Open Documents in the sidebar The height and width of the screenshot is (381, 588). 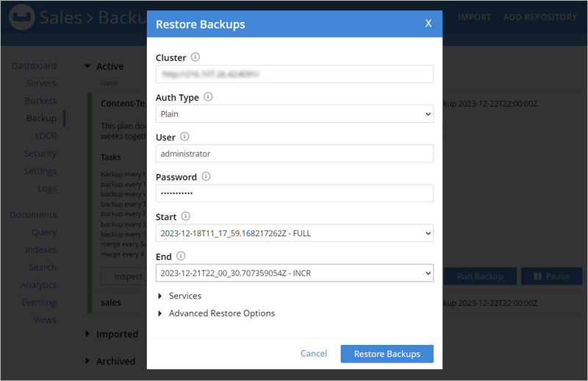(x=33, y=215)
